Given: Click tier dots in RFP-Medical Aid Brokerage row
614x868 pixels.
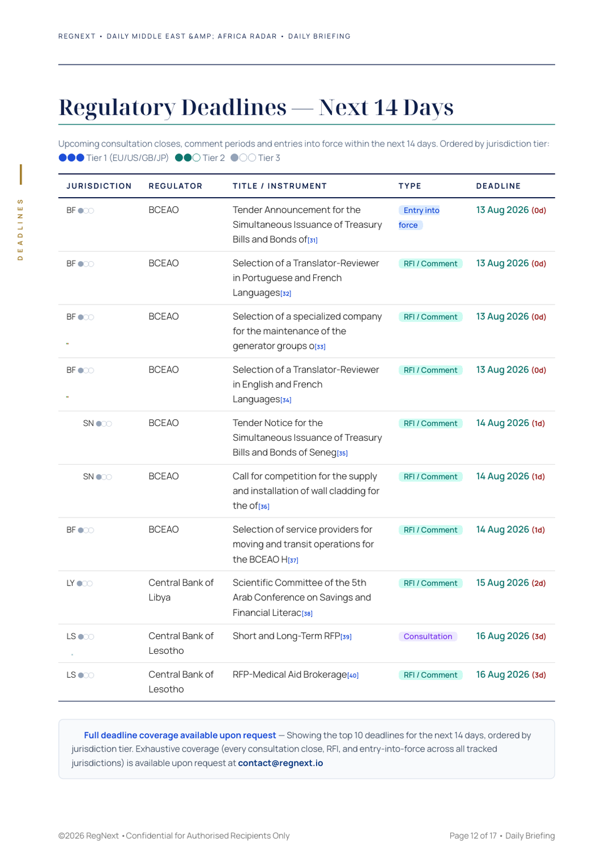Looking at the screenshot, I should click(x=86, y=675).
